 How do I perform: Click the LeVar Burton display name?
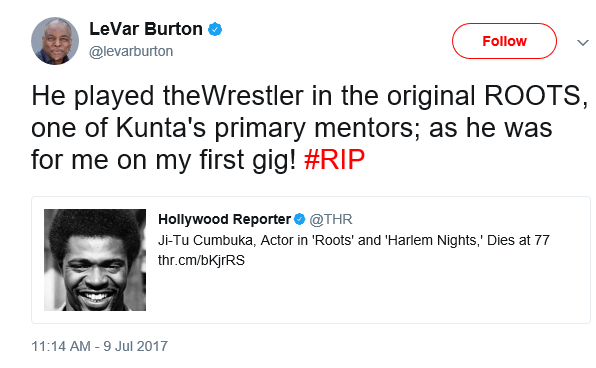146,29
